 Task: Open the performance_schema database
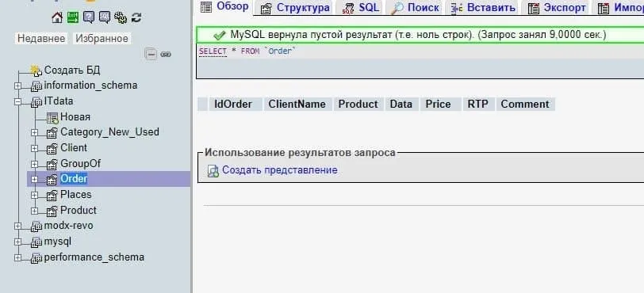94,257
